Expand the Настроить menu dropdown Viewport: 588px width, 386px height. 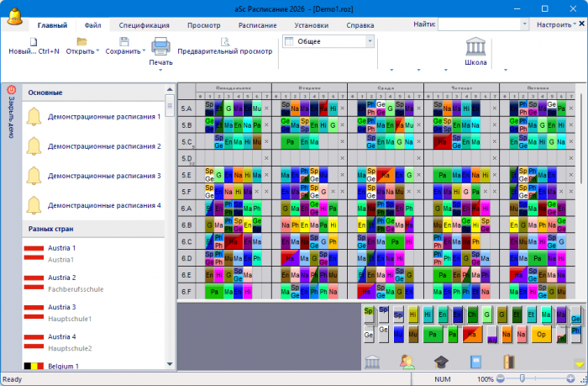(575, 25)
